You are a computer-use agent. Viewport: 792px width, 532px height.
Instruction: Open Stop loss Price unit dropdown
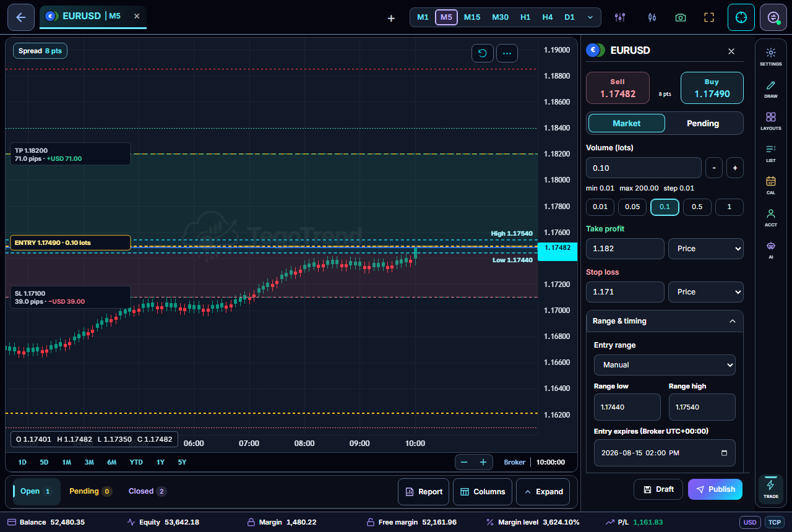[706, 292]
